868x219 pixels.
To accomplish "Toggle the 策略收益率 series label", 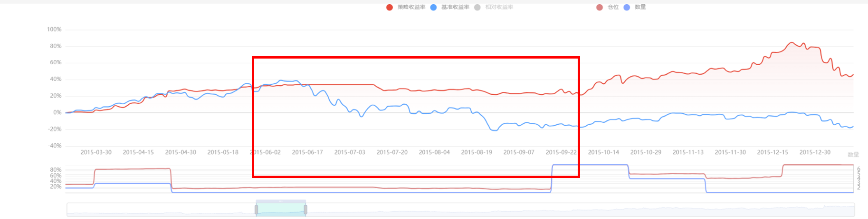I will 411,7.
